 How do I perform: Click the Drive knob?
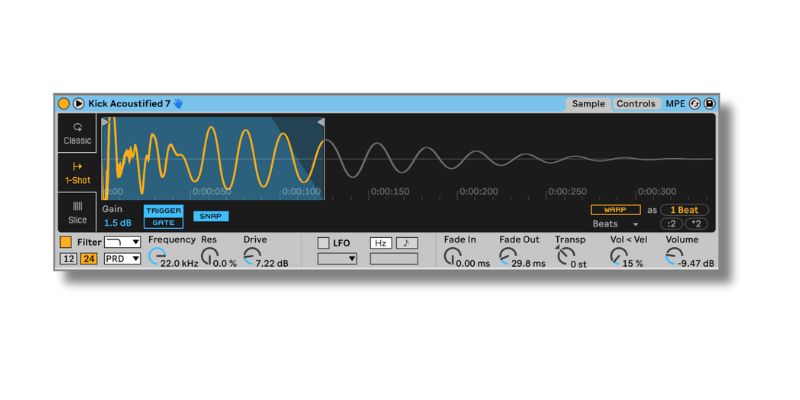pyautogui.click(x=252, y=257)
